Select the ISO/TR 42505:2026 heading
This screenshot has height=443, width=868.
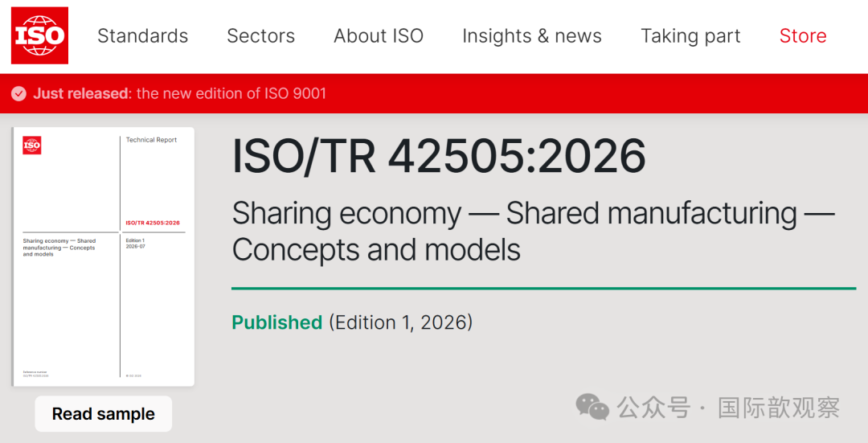point(439,156)
